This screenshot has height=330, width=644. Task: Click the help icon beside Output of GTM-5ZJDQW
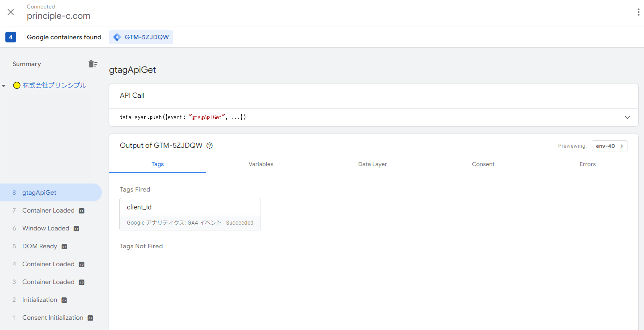tap(210, 146)
